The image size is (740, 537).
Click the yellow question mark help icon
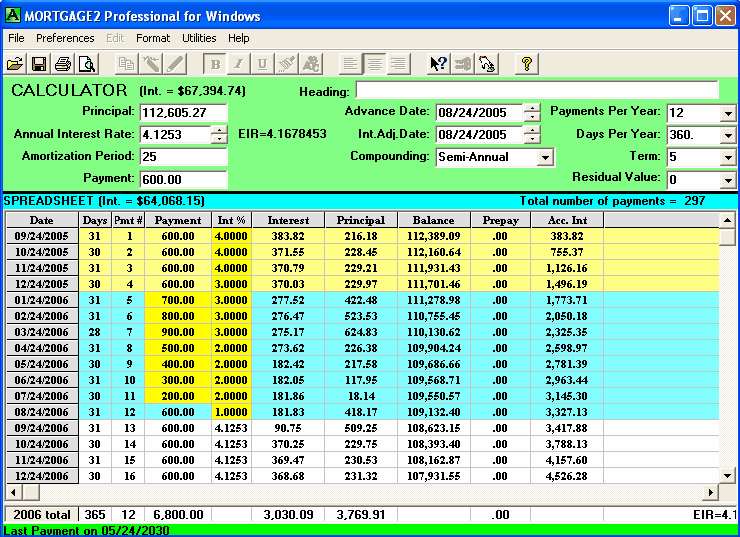point(527,64)
